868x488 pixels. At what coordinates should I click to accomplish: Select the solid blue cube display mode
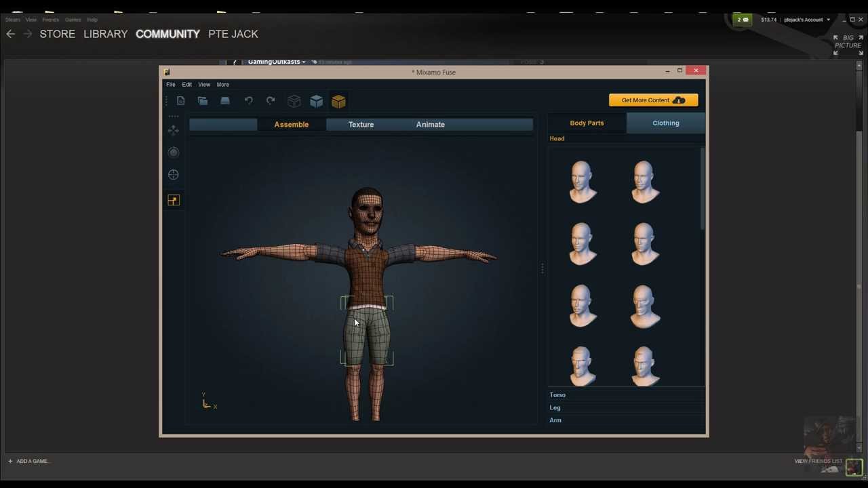click(316, 101)
